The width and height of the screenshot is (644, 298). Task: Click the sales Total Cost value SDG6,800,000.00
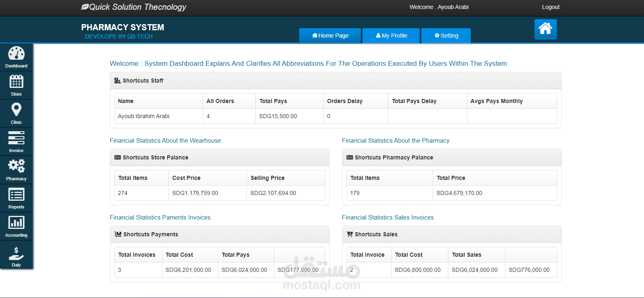click(418, 270)
